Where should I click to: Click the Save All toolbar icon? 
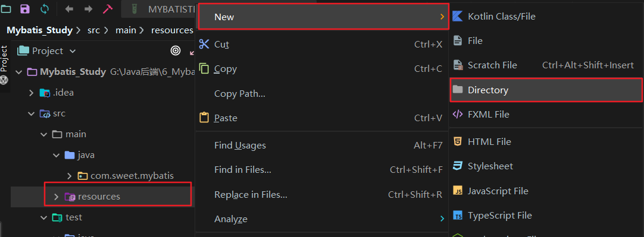[x=26, y=8]
